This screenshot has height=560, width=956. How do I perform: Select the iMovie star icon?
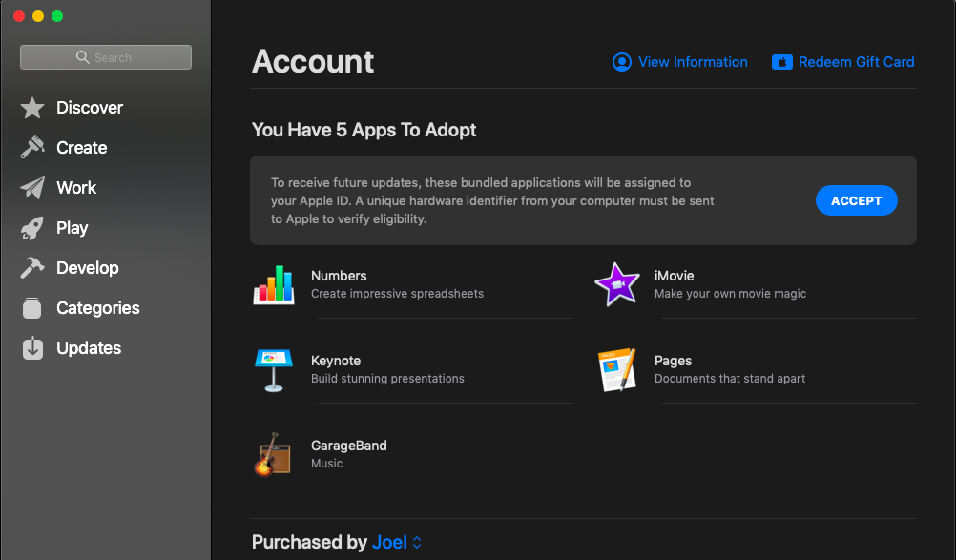(x=616, y=283)
